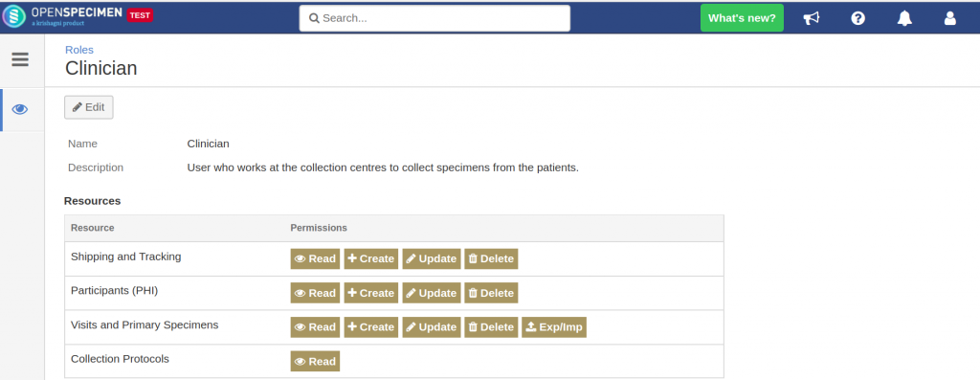The image size is (980, 380).
Task: Click the search magnifier icon
Action: pyautogui.click(x=314, y=18)
